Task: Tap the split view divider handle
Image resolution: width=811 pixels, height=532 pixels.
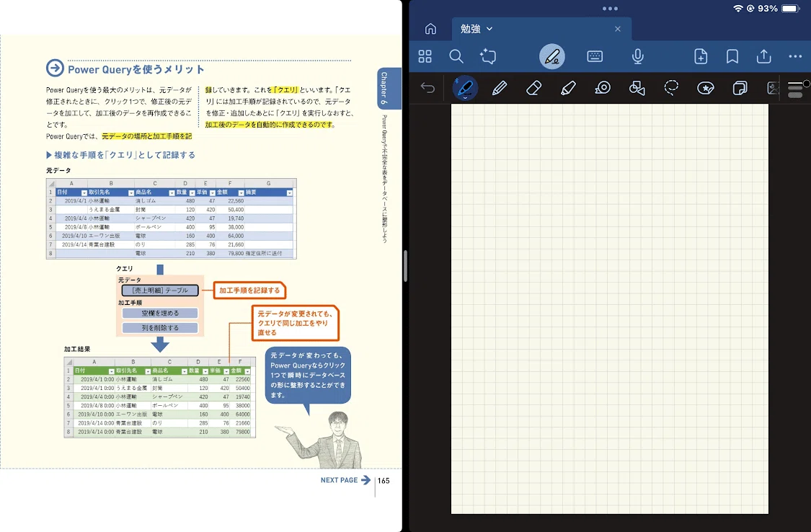Action: (405, 266)
